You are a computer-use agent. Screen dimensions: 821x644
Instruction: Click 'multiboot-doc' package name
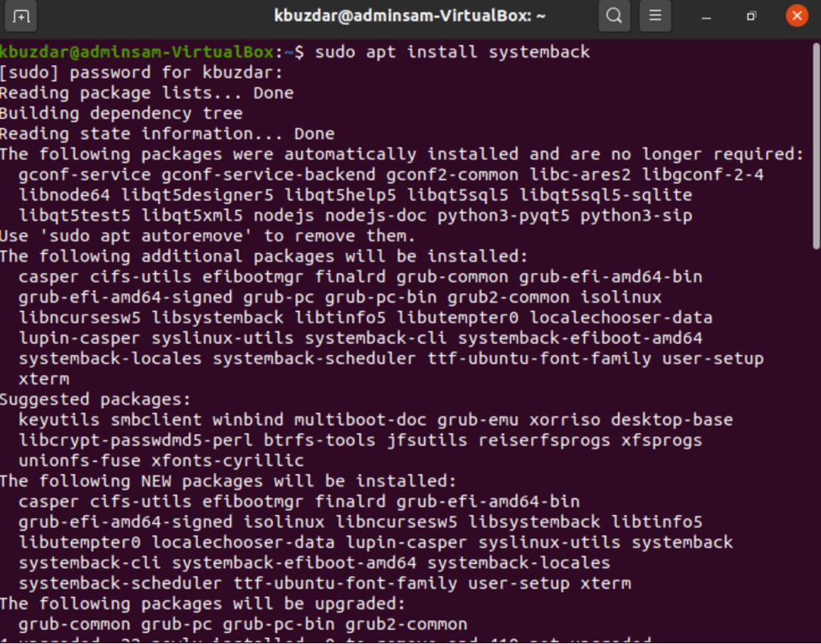[360, 420]
